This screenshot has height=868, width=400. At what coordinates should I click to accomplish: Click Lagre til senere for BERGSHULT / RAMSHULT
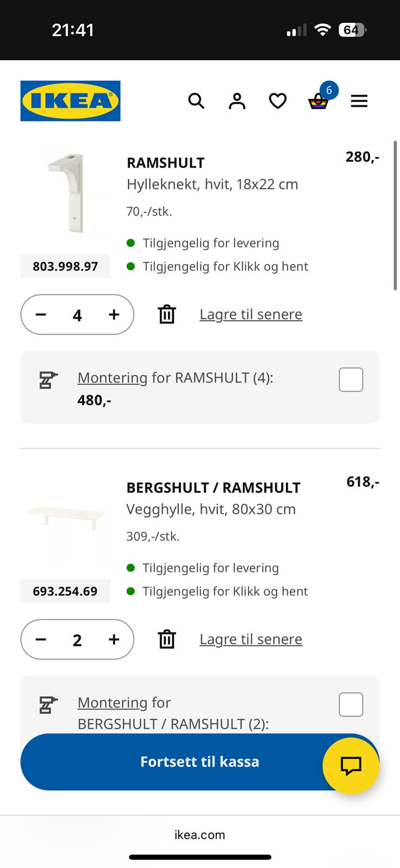pos(251,640)
